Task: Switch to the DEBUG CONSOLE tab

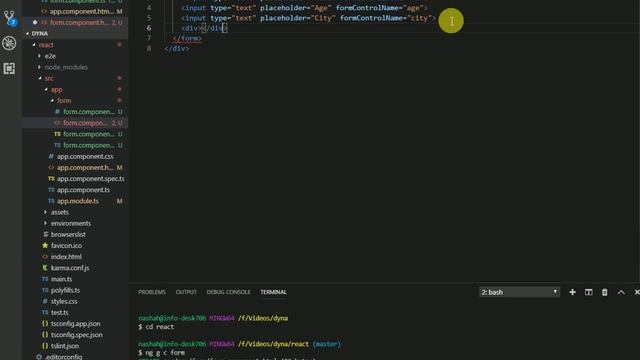Action: pos(229,292)
